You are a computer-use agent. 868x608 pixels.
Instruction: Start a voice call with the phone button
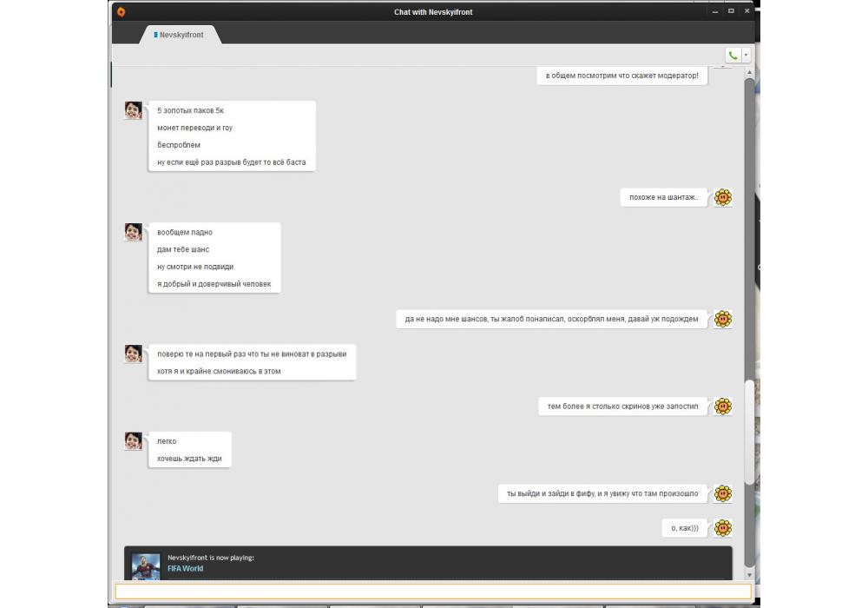733,56
